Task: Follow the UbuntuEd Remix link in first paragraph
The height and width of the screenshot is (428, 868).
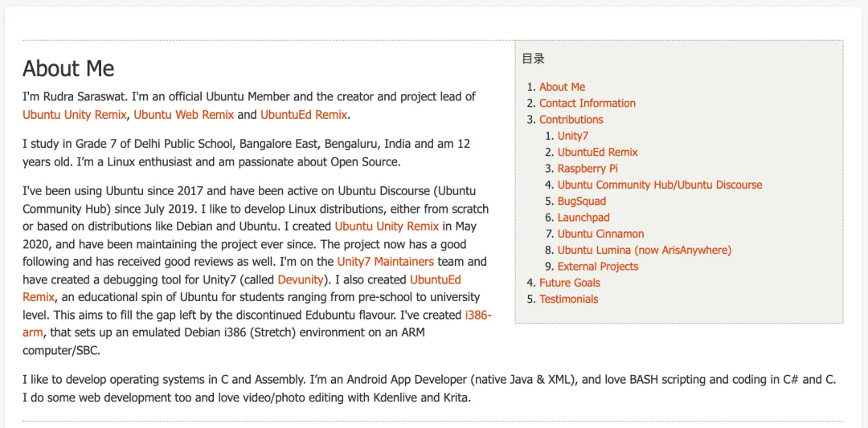Action: tap(304, 115)
